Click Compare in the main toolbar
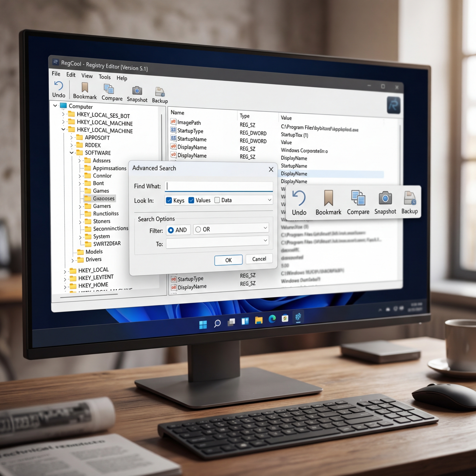 (112, 93)
